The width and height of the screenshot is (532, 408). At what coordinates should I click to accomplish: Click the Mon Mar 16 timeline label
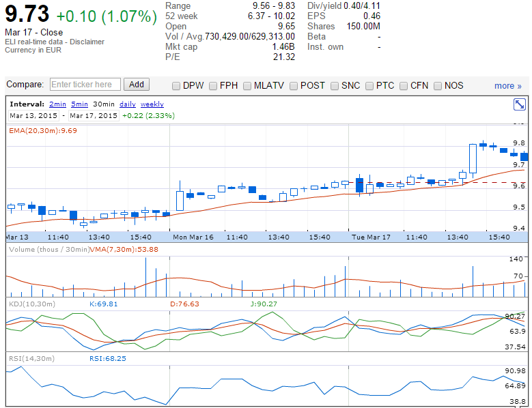click(x=193, y=237)
